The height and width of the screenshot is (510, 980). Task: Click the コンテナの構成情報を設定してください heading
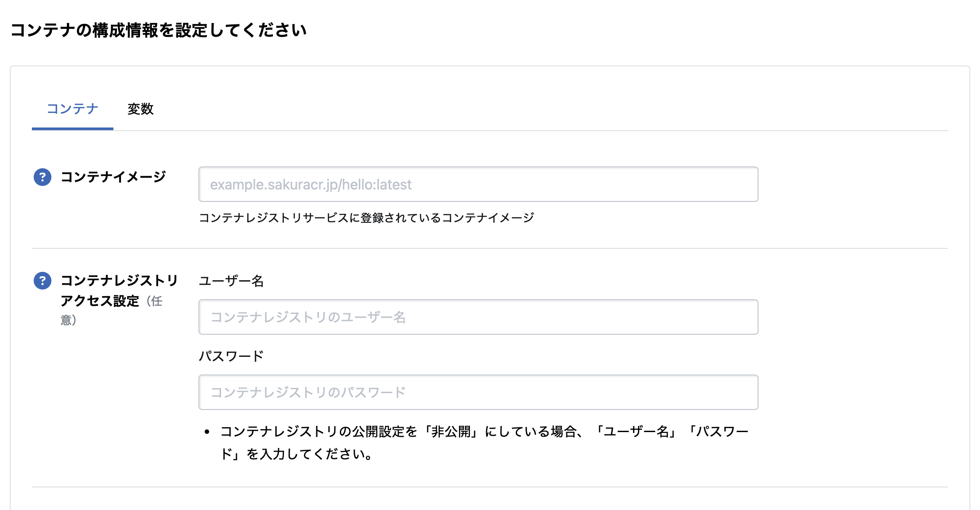(159, 30)
